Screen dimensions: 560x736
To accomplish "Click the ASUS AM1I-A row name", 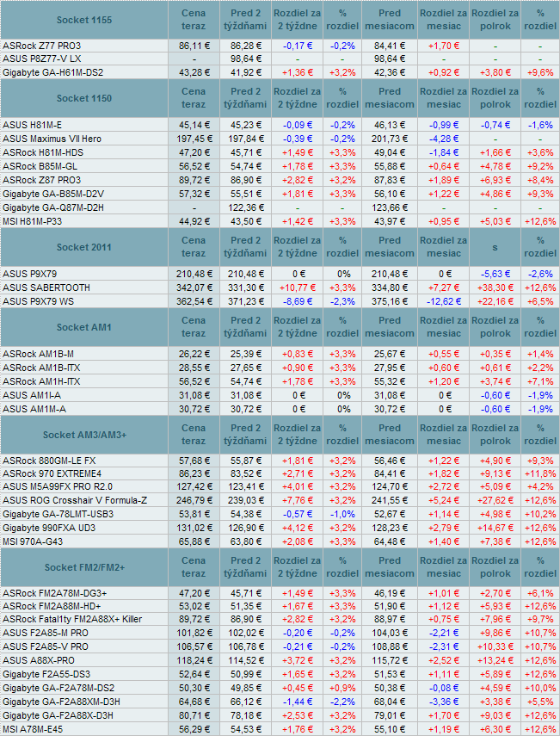I will pyautogui.click(x=32, y=395).
